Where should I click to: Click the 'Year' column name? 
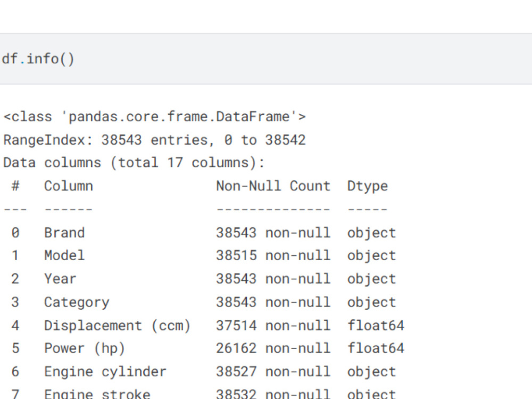[x=61, y=279]
